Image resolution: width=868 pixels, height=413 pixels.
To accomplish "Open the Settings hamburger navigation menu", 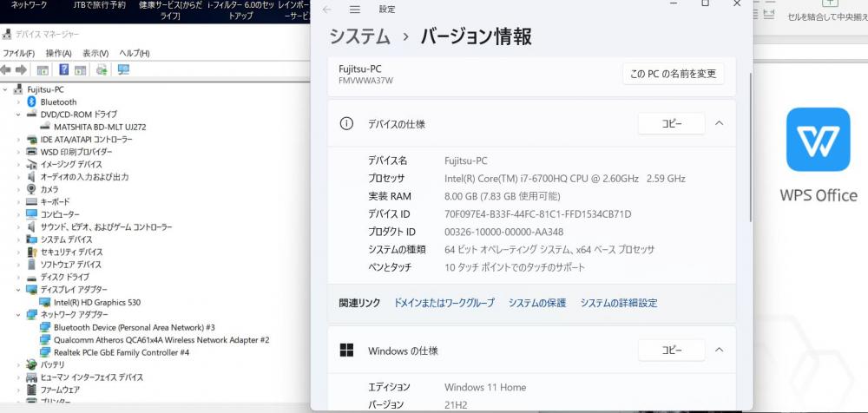I will [x=355, y=10].
